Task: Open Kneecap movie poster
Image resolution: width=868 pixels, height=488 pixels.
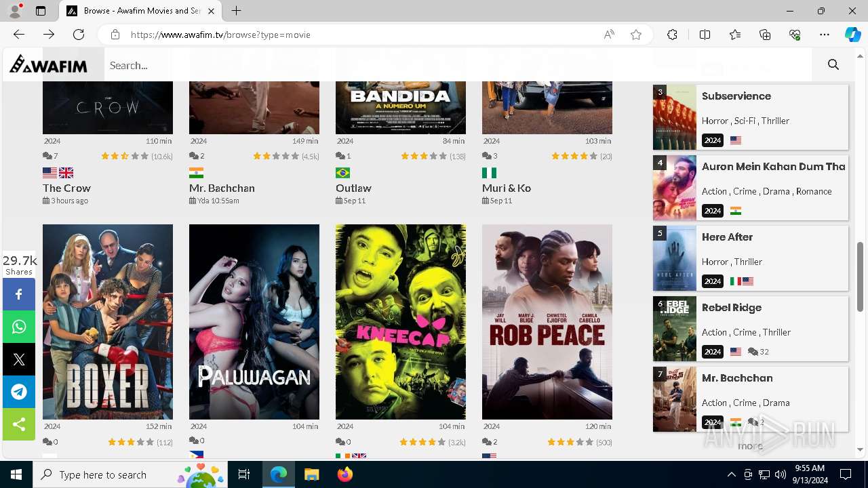Action: tap(401, 322)
